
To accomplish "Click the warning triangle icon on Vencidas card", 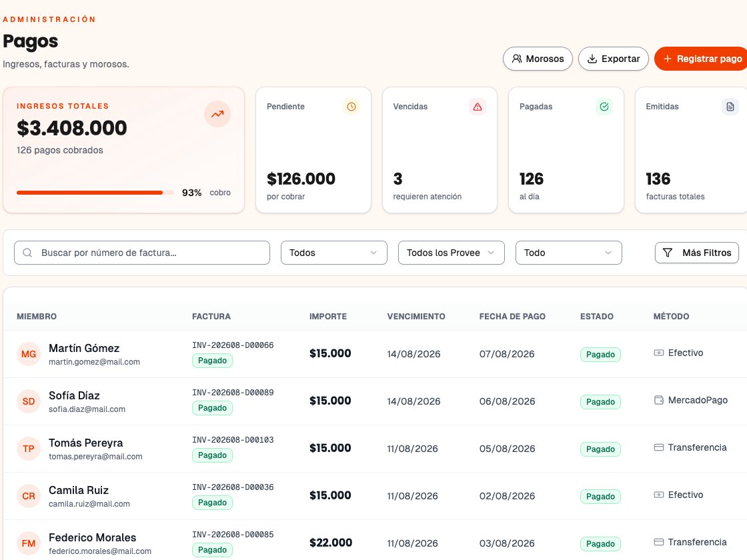I will pos(478,107).
